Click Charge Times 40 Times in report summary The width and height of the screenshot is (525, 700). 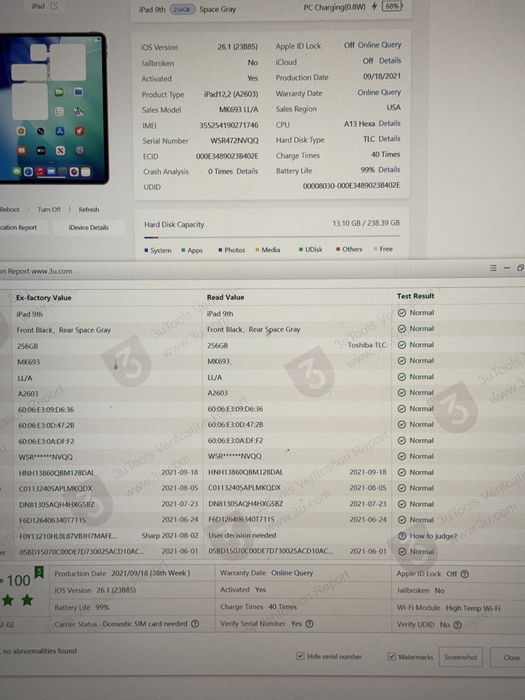(258, 607)
